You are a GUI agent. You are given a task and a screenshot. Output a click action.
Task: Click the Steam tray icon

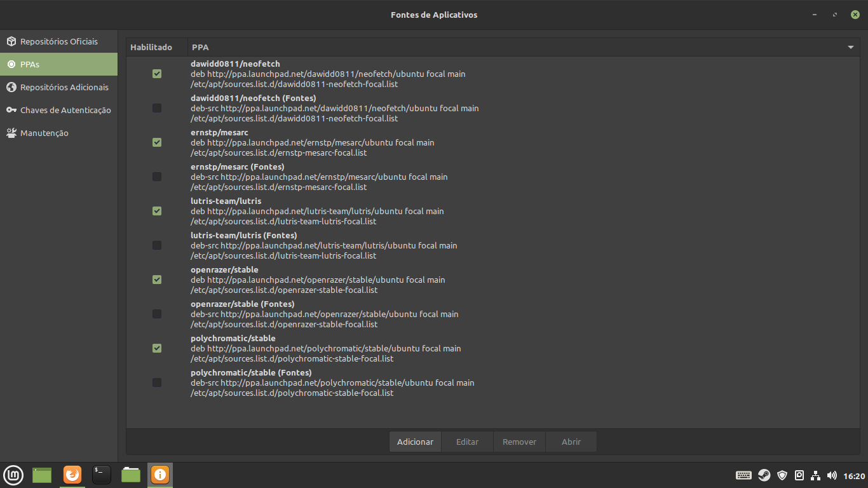pos(764,475)
